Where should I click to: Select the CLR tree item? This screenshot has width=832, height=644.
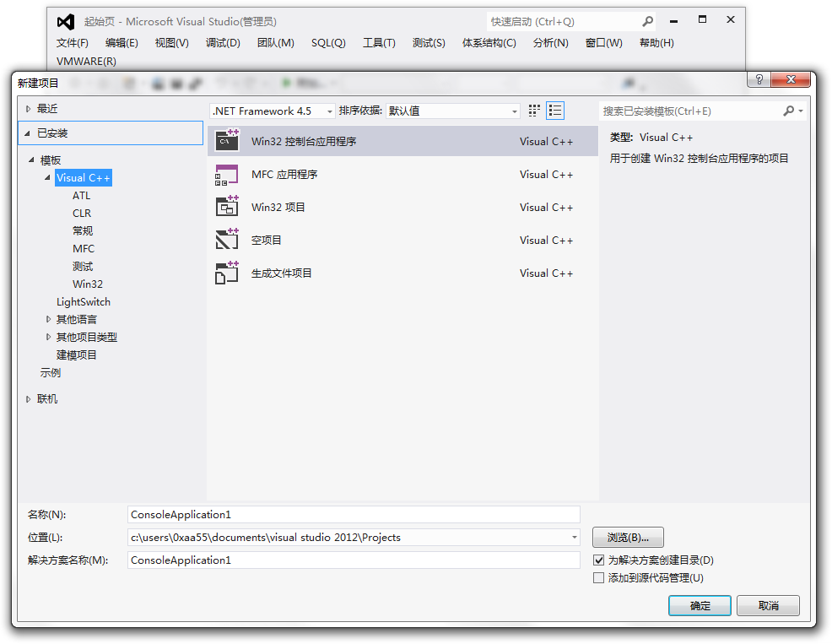pos(82,213)
